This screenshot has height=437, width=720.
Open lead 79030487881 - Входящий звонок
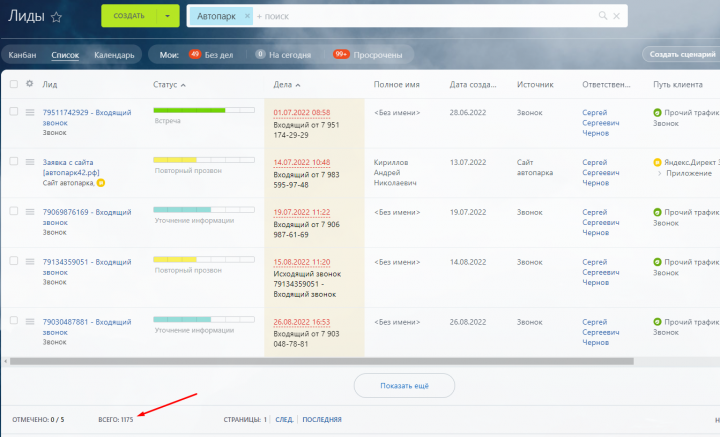87,327
